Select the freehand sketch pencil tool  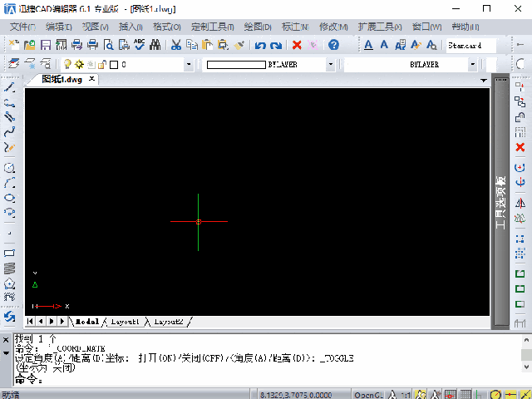pos(9,147)
